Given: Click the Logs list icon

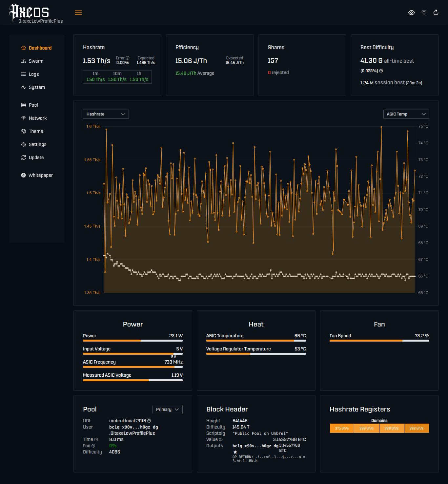Looking at the screenshot, I should click(24, 74).
